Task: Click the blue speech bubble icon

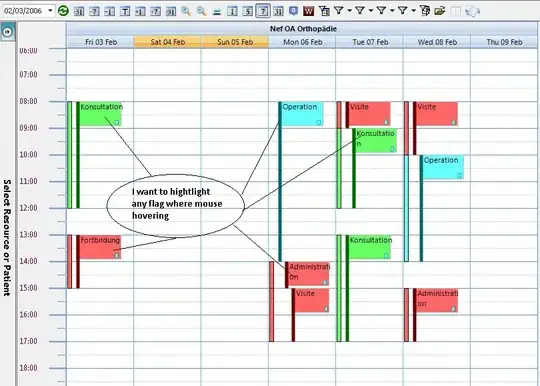Action: pos(293,11)
